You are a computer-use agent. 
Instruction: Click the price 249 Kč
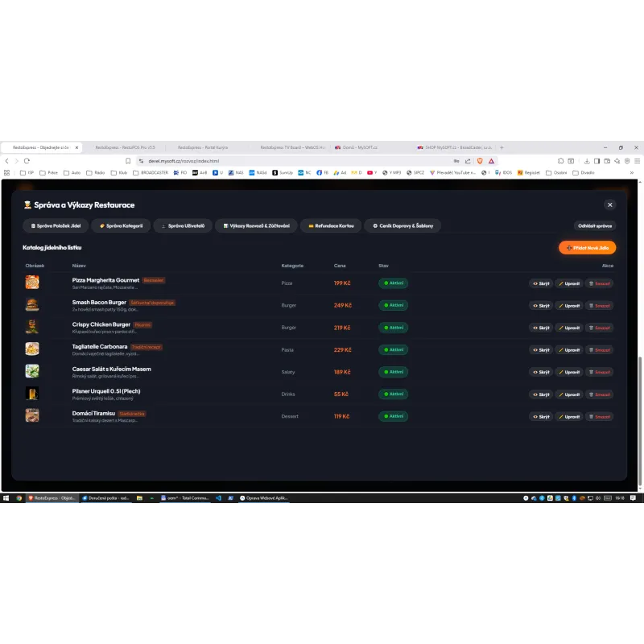point(343,305)
